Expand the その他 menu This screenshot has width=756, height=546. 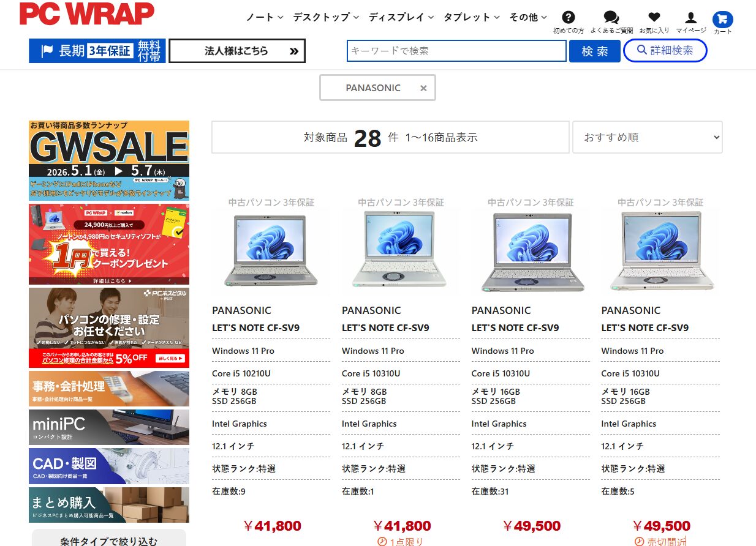coord(528,17)
